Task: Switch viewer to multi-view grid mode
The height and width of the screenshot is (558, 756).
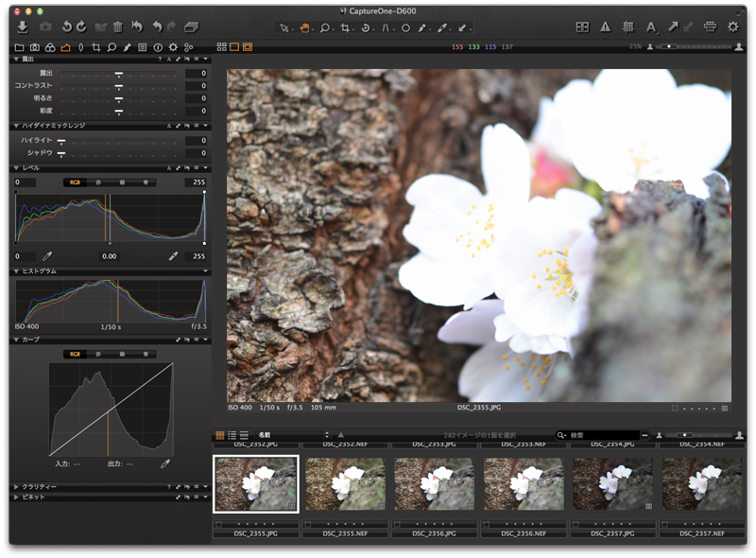Action: point(221,46)
